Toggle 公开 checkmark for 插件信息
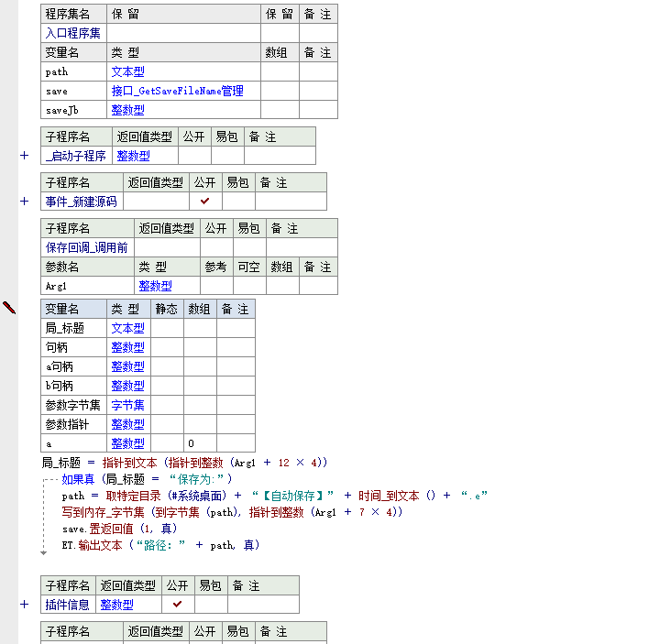 (x=178, y=605)
